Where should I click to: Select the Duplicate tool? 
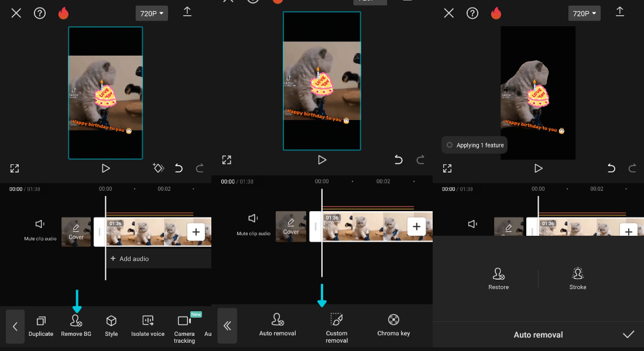(x=40, y=326)
